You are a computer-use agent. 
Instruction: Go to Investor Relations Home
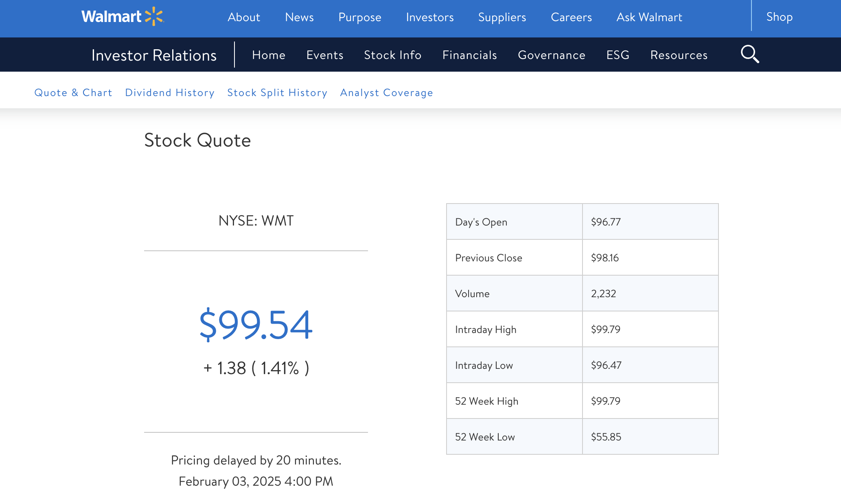(269, 55)
